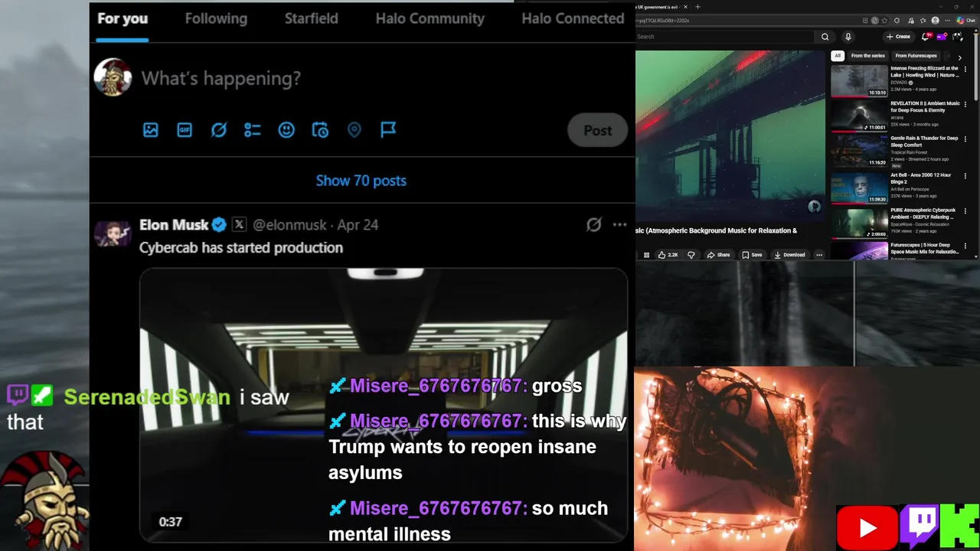
Task: Open the emoji picker in the composer
Action: click(x=286, y=130)
